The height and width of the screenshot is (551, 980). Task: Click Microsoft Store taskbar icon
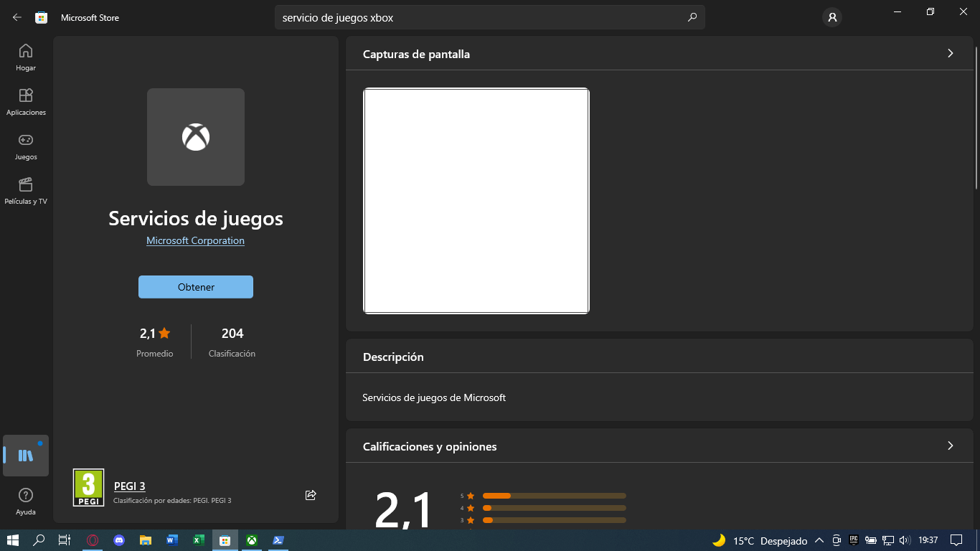click(225, 540)
